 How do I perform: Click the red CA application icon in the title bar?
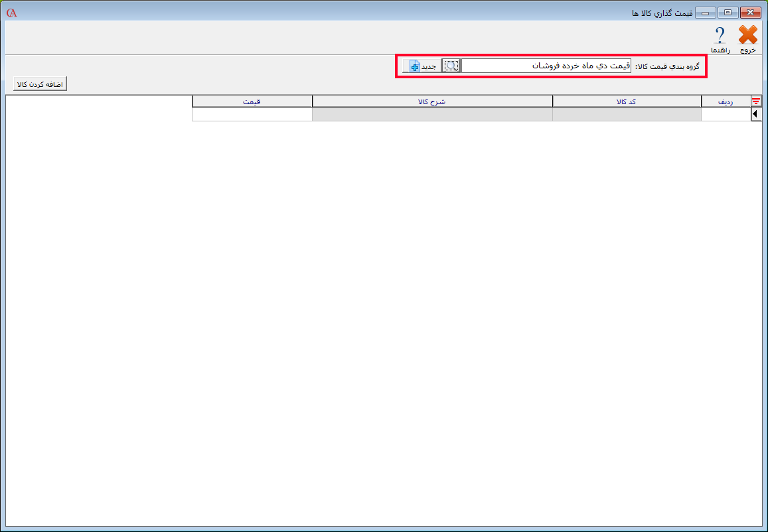11,13
